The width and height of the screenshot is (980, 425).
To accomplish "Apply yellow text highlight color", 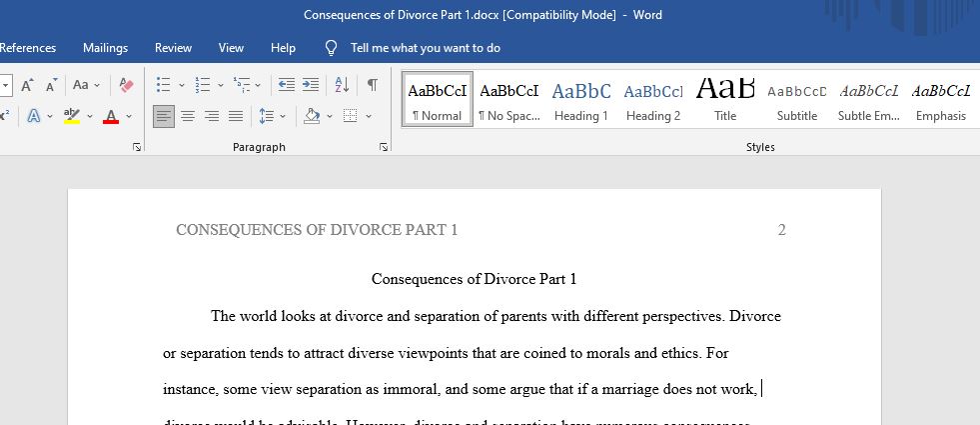I will (72, 116).
